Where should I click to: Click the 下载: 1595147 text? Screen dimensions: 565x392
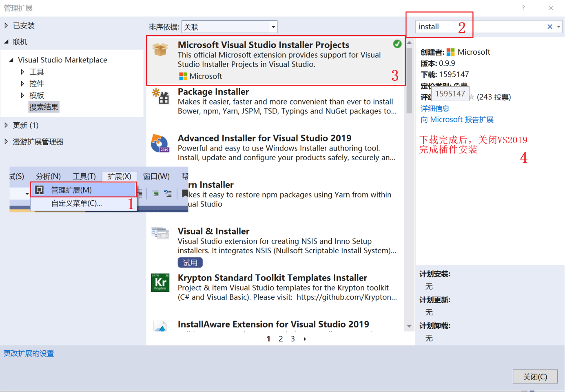pos(445,75)
